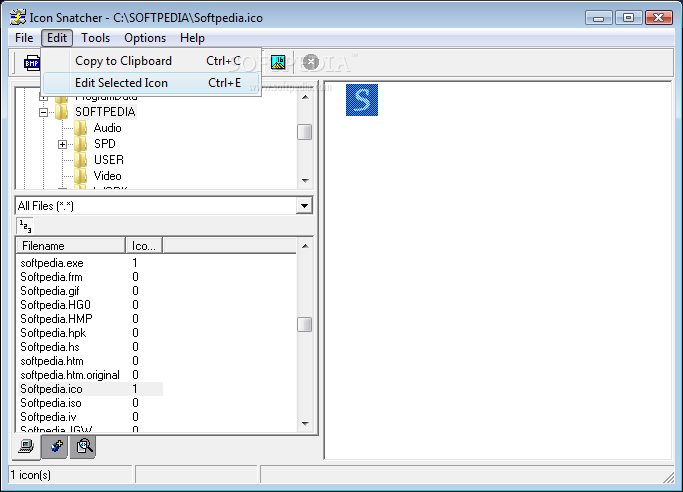Click the folder tree scrollbar thumb

[x=304, y=132]
